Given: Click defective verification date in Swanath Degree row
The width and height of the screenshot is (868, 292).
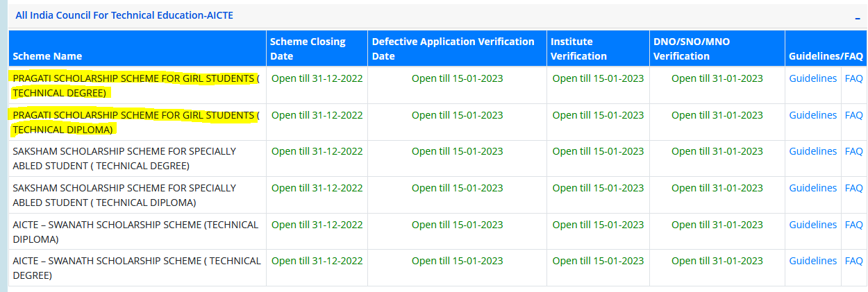Looking at the screenshot, I should 458,261.
